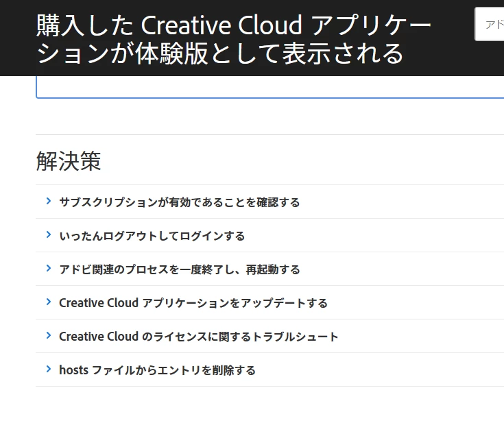Click the search field in the header
Image resolution: width=504 pixels, height=423 pixels.
[489, 24]
